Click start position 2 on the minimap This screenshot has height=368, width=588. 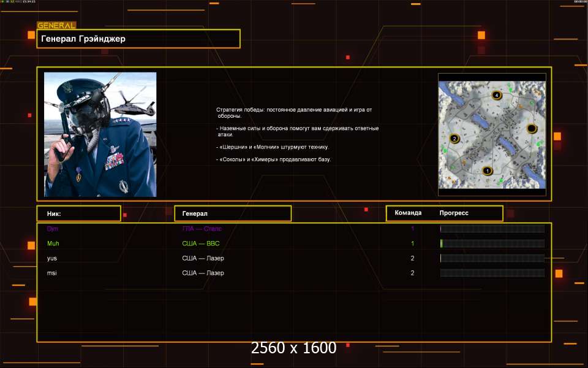point(454,139)
